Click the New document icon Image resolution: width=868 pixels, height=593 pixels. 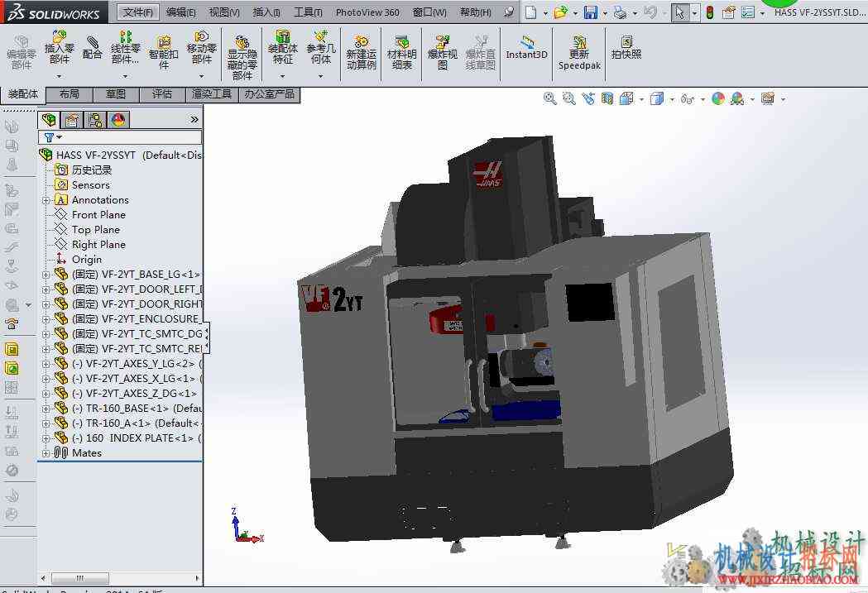(x=531, y=12)
